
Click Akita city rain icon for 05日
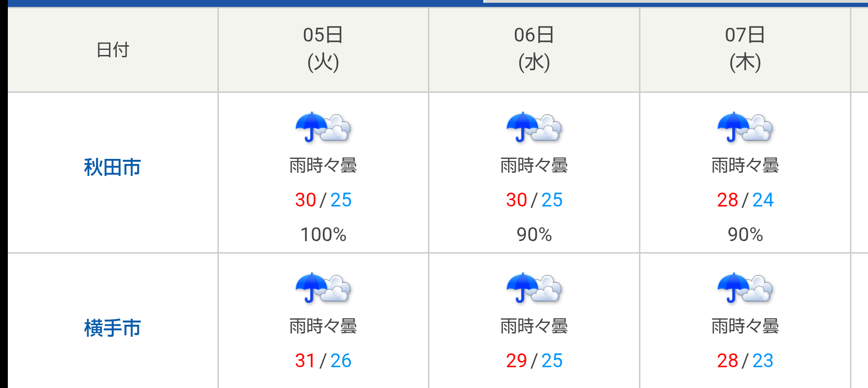323,127
